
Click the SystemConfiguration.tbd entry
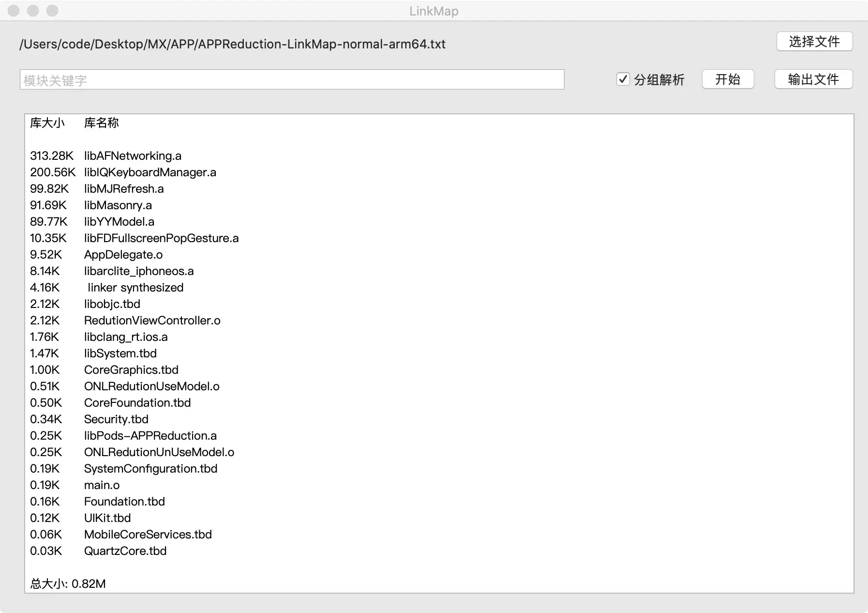click(x=151, y=469)
